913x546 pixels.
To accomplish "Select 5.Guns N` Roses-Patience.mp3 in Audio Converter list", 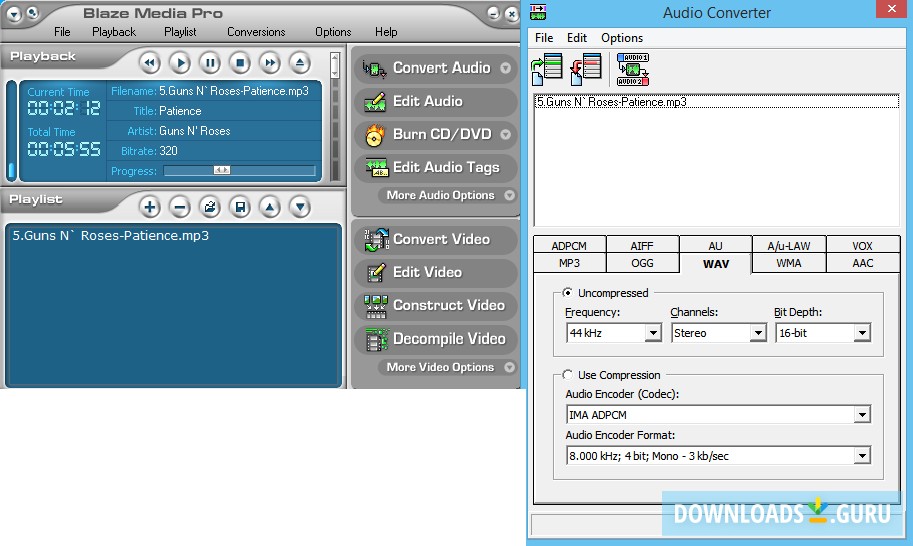I will [716, 102].
